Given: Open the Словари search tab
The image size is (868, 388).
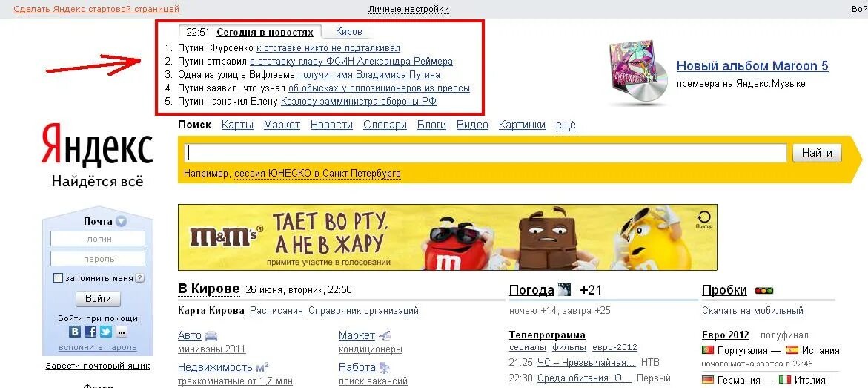Looking at the screenshot, I should (385, 125).
